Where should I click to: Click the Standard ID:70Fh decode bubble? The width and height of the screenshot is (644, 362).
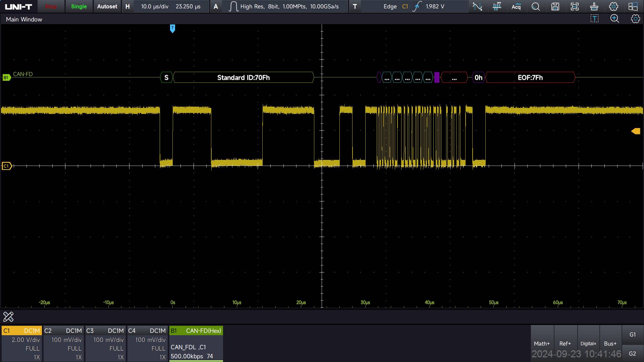(x=244, y=77)
